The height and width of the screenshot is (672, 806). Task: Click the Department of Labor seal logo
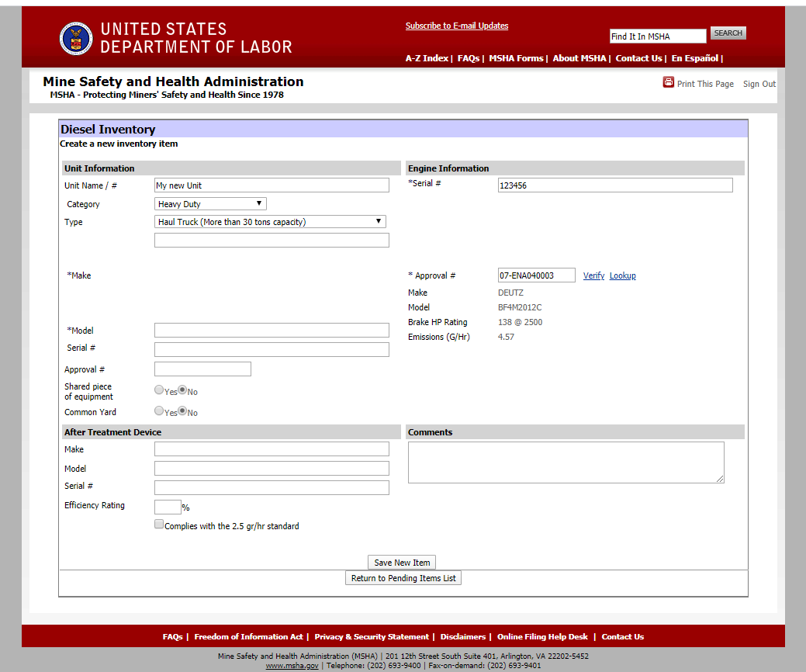coord(75,38)
